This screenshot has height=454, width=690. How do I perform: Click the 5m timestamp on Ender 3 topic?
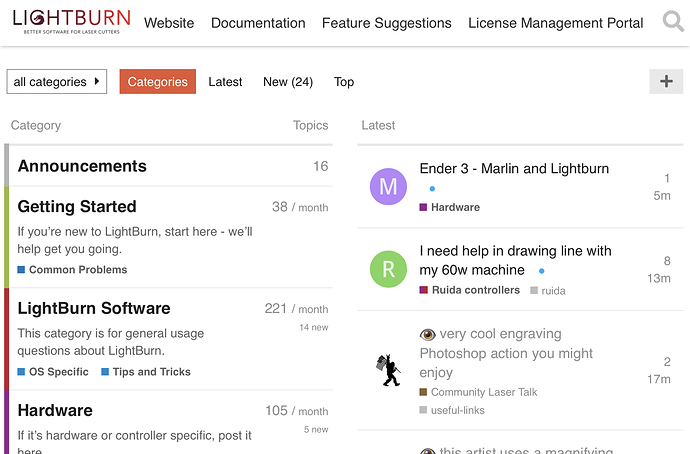662,196
